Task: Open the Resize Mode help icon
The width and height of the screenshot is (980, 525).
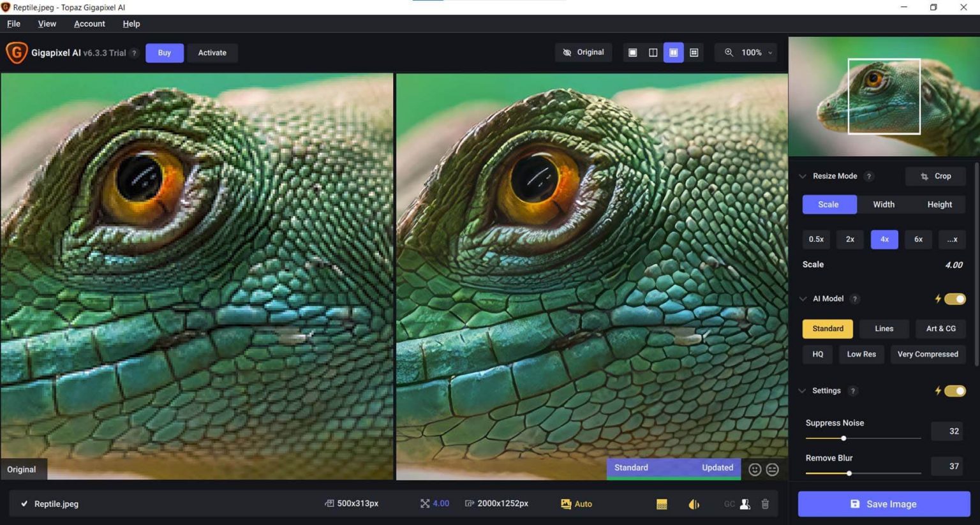Action: (x=868, y=177)
